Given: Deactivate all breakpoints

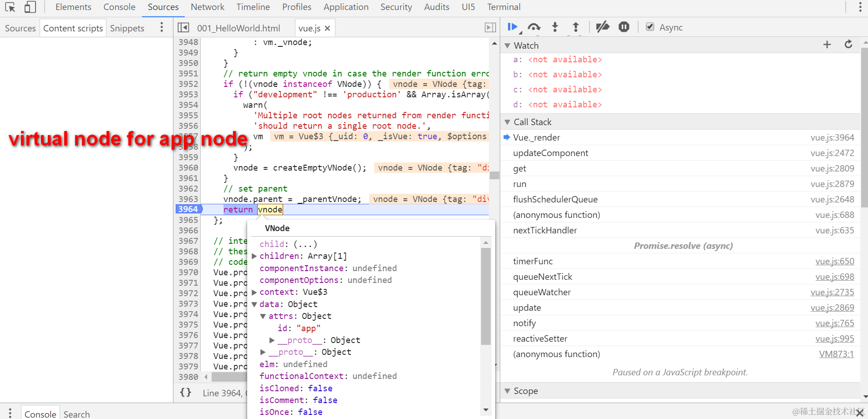Looking at the screenshot, I should pos(603,27).
